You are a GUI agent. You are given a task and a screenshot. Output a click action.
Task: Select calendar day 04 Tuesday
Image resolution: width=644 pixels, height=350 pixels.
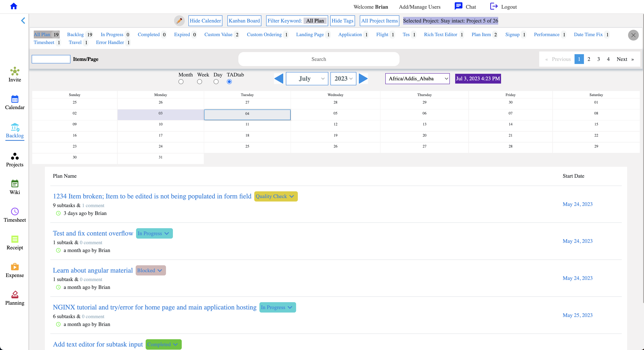click(x=247, y=115)
